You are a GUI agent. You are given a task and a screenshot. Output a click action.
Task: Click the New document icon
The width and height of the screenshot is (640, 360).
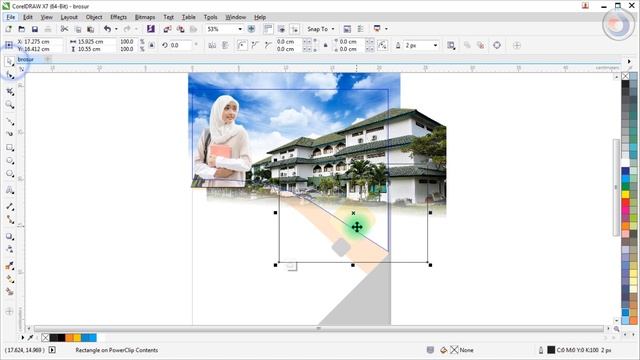pyautogui.click(x=9, y=29)
